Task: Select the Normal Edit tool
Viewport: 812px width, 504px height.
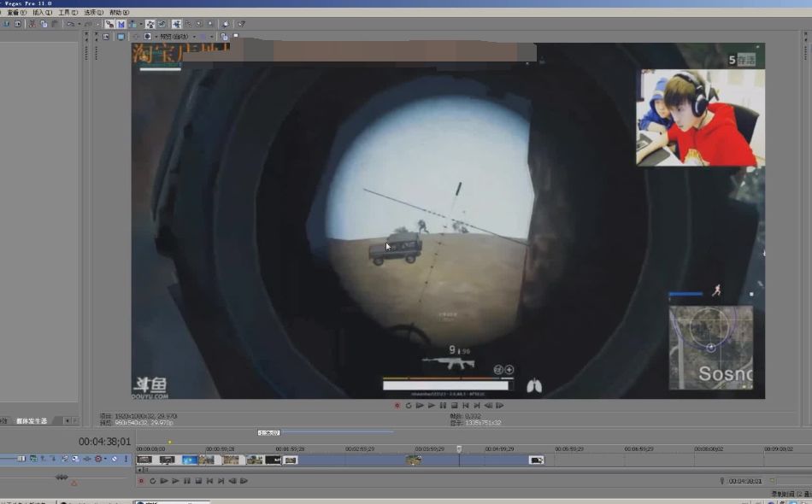Action: pos(177,24)
